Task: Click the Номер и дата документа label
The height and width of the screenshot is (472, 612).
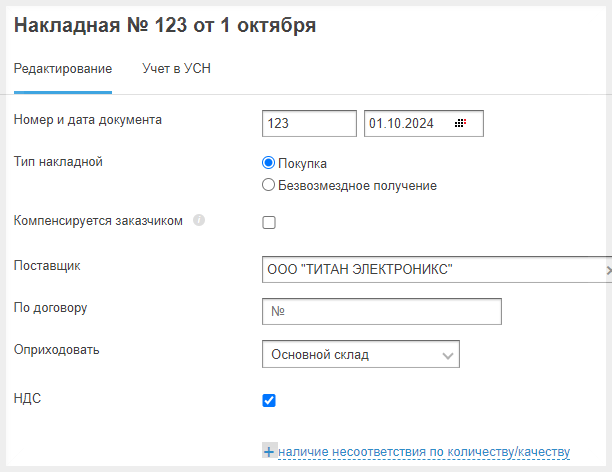Action: (x=88, y=119)
